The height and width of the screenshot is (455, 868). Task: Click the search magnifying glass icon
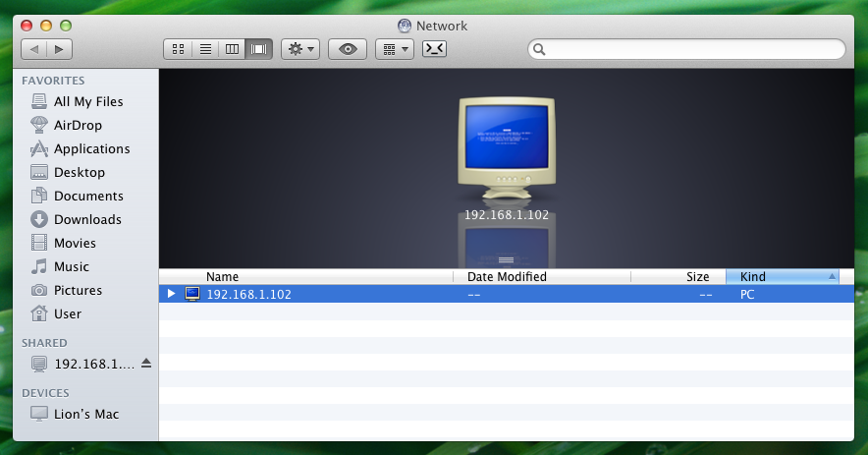pos(539,49)
